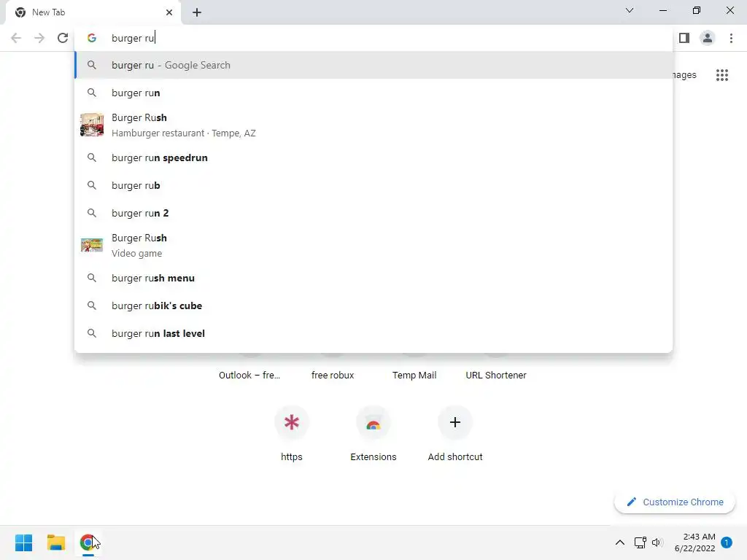Click the Customize Chrome button
The height and width of the screenshot is (560, 747).
675,502
